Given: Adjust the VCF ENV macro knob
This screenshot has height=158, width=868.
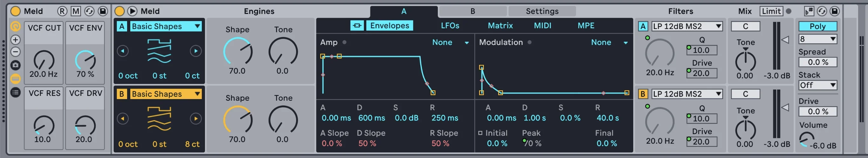Looking at the screenshot, I should pos(85,61).
